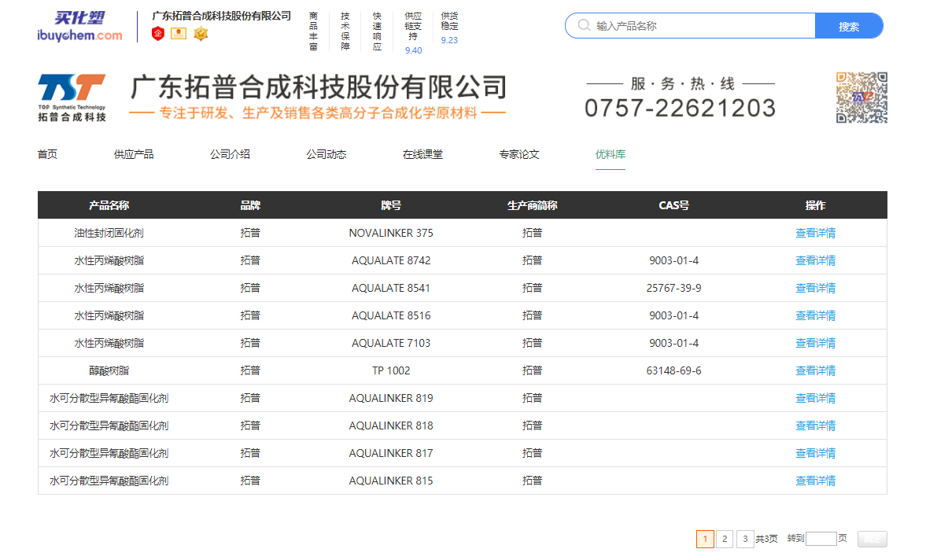This screenshot has height=560, width=926.
Task: View details for AQUALATE 8541
Action: click(x=815, y=288)
